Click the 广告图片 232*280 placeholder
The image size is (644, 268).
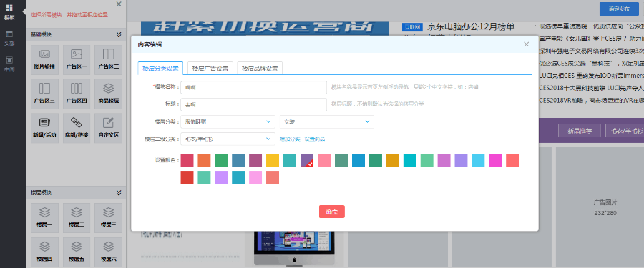tap(605, 208)
